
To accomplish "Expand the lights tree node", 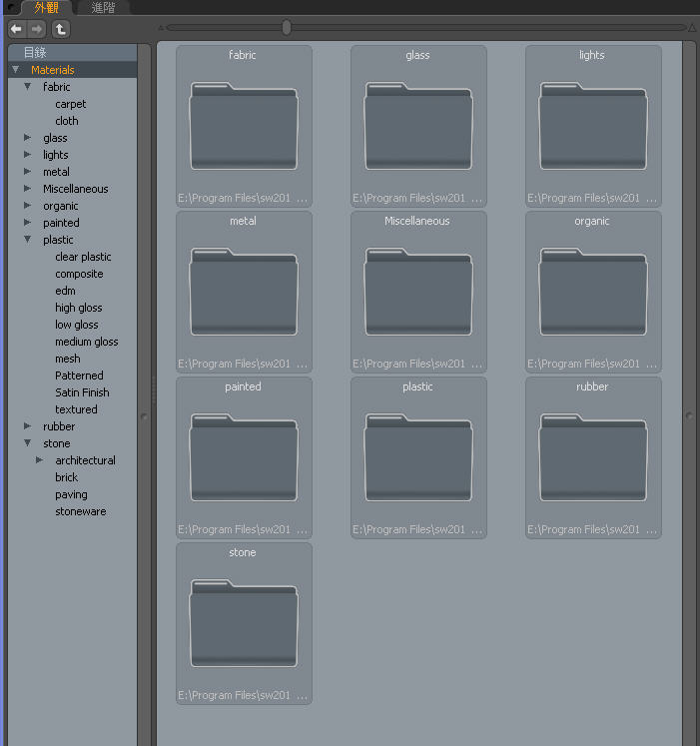I will 28,155.
